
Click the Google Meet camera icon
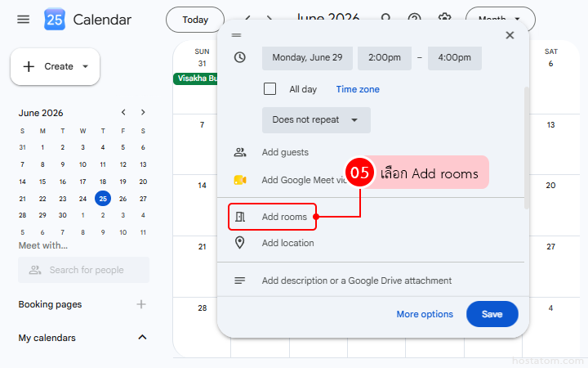[240, 180]
